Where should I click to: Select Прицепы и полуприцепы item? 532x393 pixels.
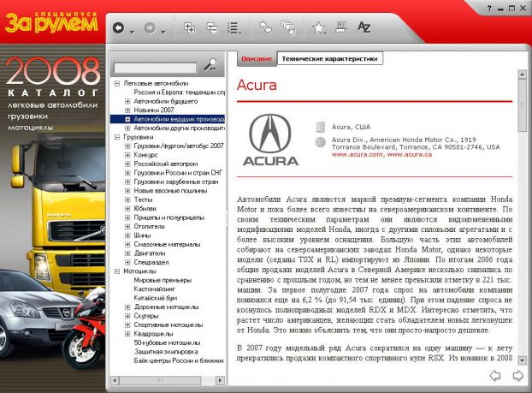169,217
